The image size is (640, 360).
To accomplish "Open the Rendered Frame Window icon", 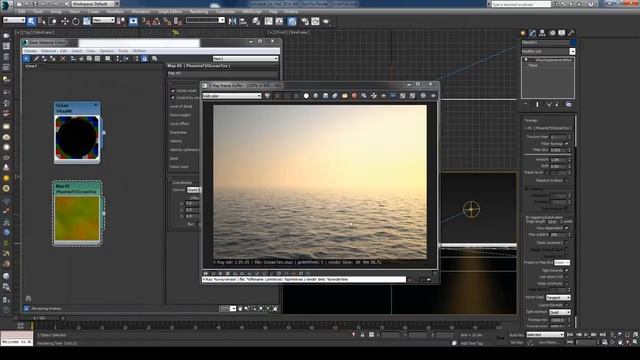I will (x=315, y=21).
